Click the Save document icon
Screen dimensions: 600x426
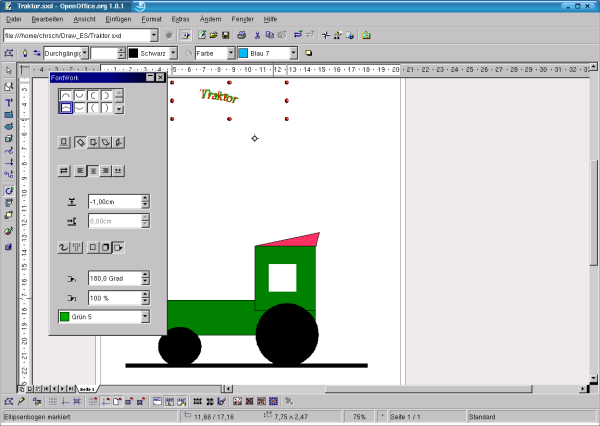[x=227, y=35]
